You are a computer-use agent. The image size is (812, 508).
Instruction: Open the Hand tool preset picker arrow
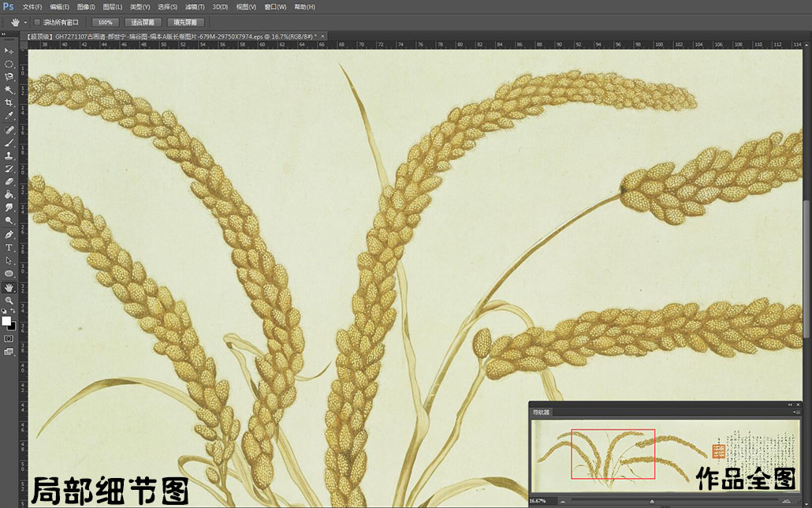click(x=25, y=22)
